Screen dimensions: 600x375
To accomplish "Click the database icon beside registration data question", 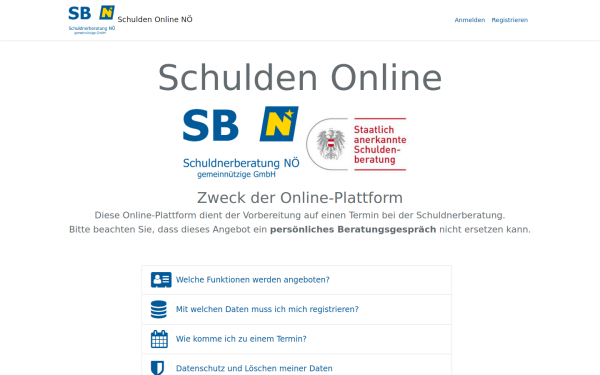I will (159, 309).
